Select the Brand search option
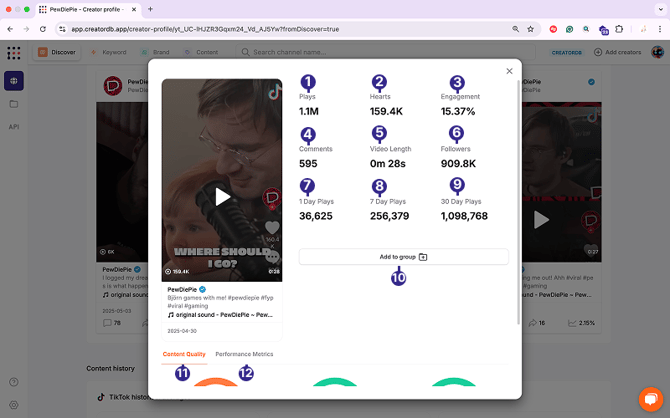This screenshot has height=418, width=670. point(156,52)
